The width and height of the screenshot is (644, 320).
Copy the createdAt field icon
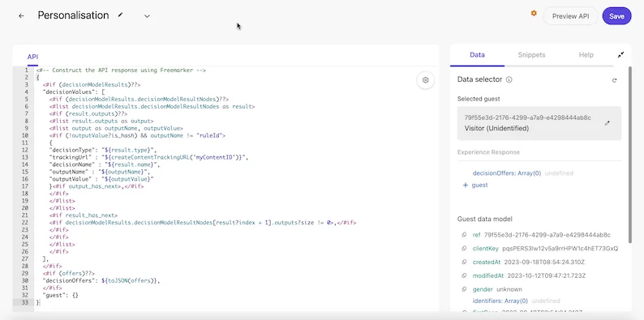(465, 262)
